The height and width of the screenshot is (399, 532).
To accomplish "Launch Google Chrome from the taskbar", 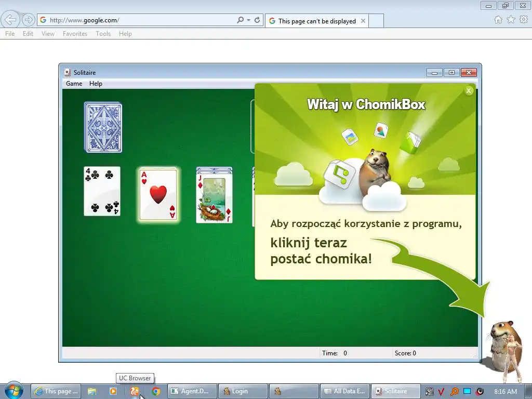I will (156, 391).
